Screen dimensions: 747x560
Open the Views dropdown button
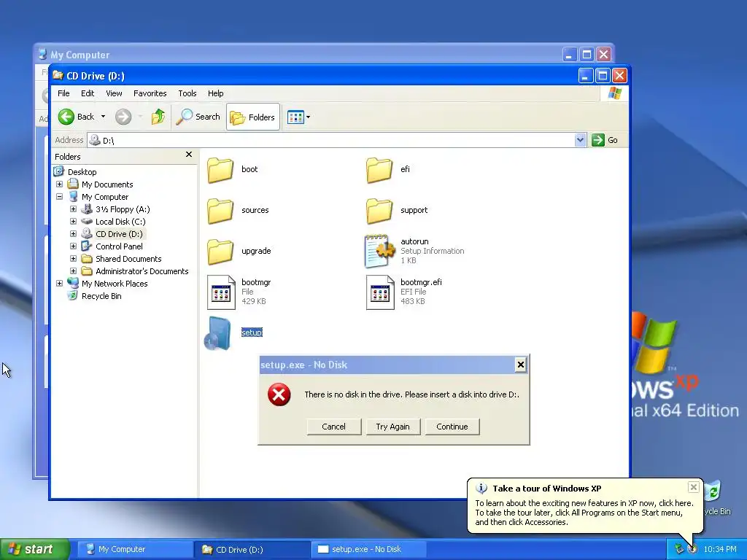298,117
